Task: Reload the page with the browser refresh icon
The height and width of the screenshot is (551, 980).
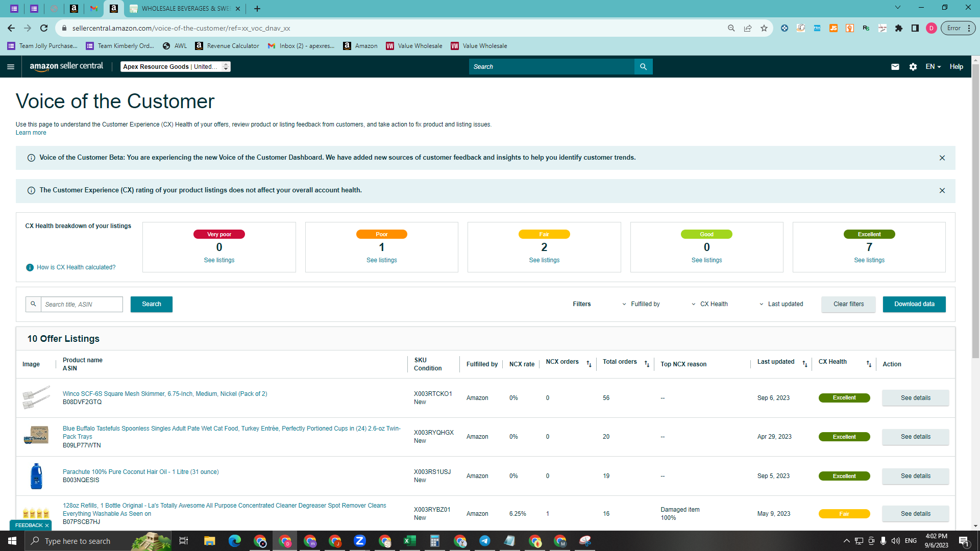Action: [x=44, y=29]
